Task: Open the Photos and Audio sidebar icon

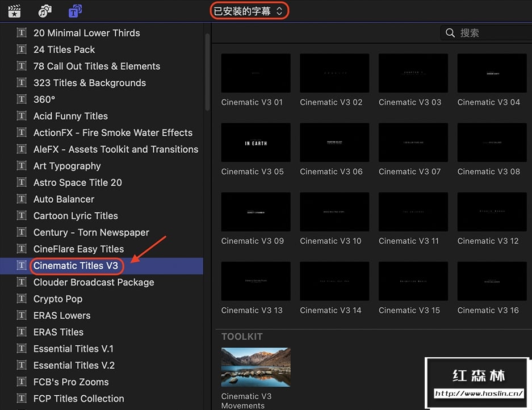Action: [x=45, y=11]
